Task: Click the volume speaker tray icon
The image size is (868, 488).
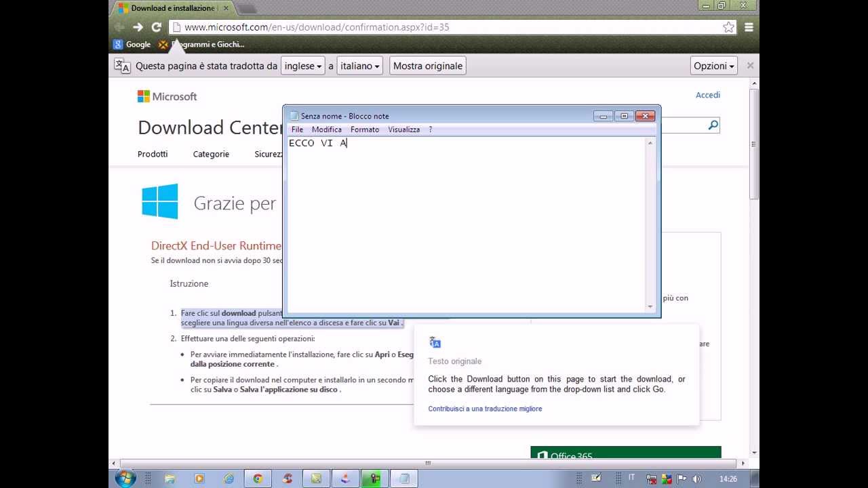Action: [x=696, y=479]
